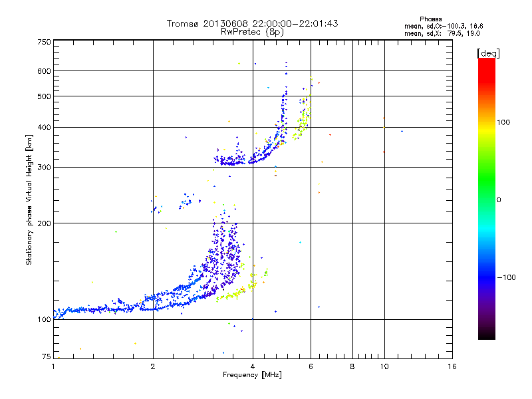This screenshot has width=532, height=399.
Task: Click the y-axis tick label '750'
Action: pos(44,42)
